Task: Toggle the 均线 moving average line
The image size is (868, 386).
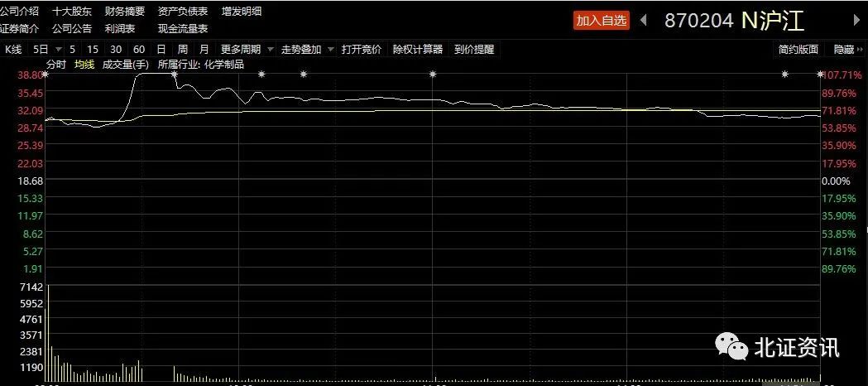Action: [84, 64]
